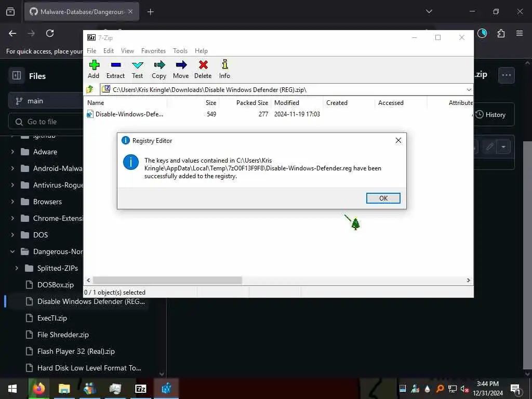Click the Go to file search box
Screen dimensions: 532x399
tap(46, 122)
